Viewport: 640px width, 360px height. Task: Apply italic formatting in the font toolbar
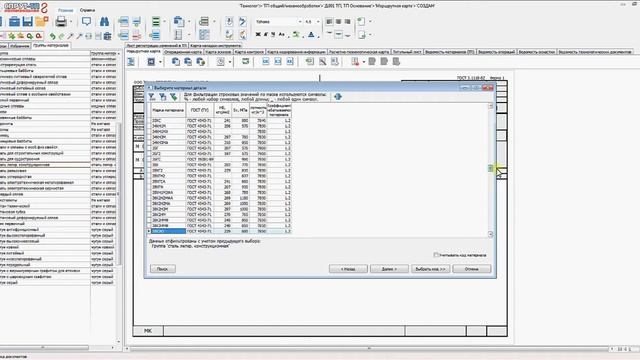[265, 35]
